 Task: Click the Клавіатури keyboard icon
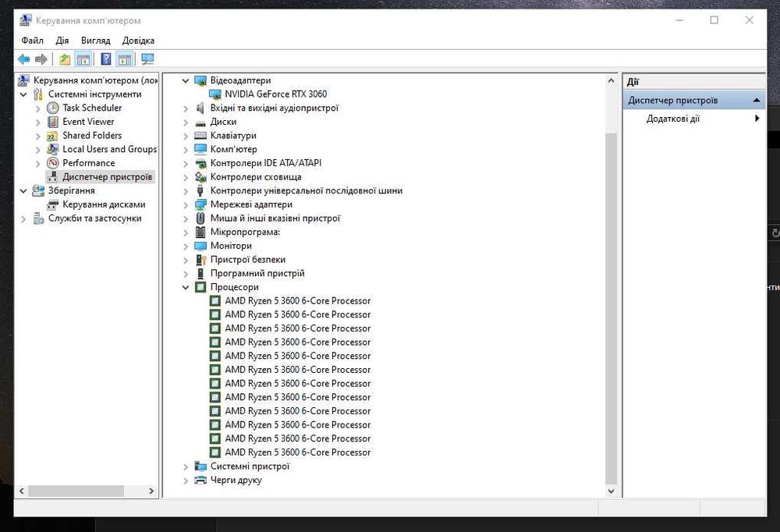200,136
